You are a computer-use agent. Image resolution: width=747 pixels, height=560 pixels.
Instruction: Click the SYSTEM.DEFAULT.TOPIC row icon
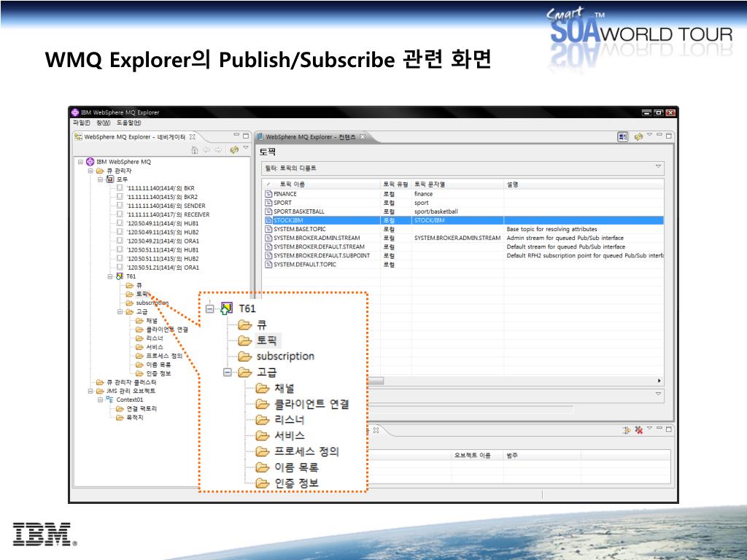point(268,264)
